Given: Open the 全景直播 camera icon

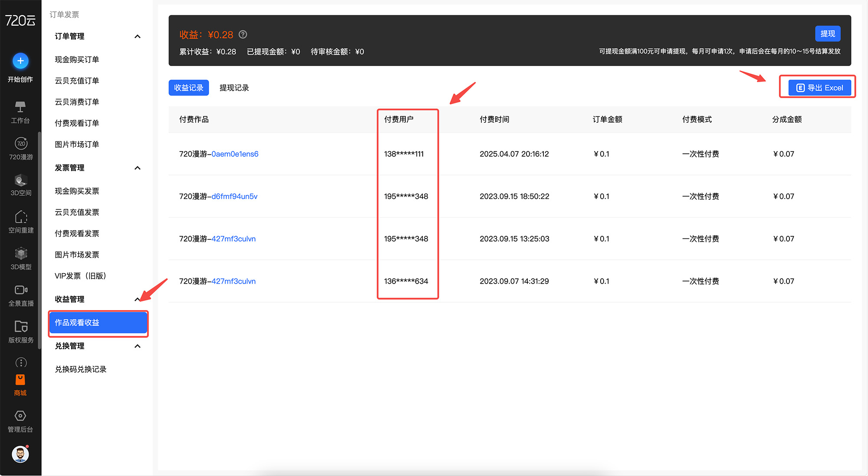Looking at the screenshot, I should (x=21, y=290).
